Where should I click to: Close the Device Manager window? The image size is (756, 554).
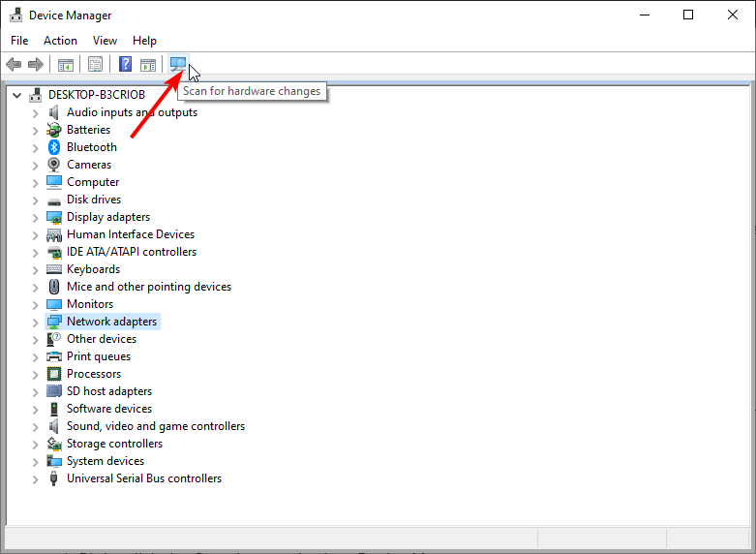[x=733, y=15]
